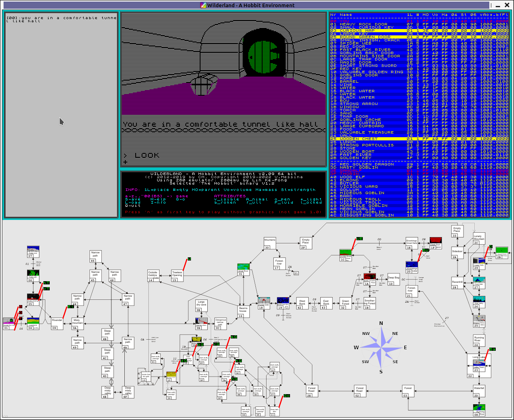
Task: Select the Lonelands picture node 04
Action: pos(33,324)
